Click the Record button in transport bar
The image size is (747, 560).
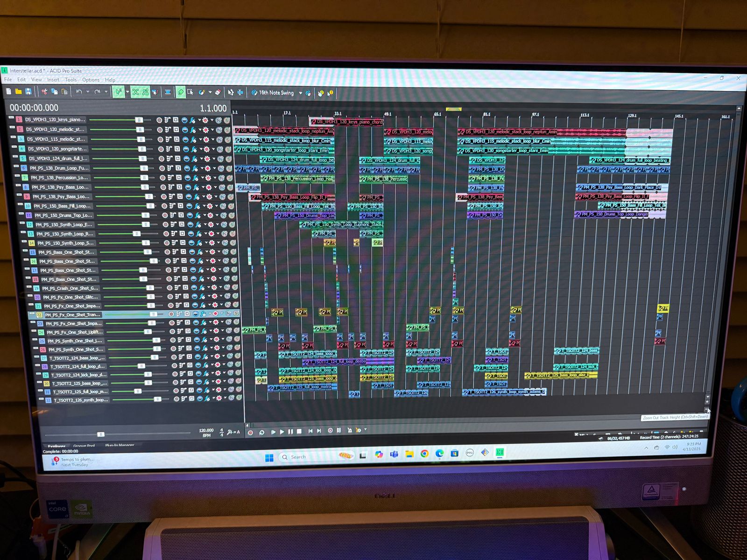point(251,433)
